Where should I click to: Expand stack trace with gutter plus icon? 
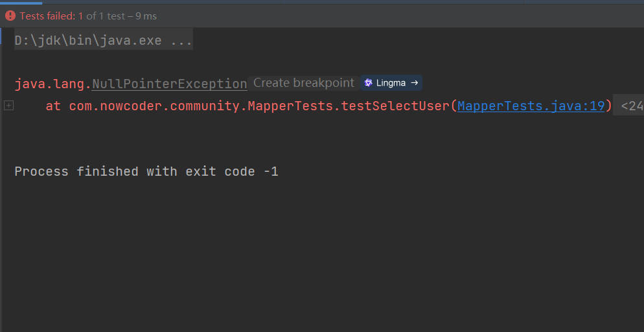[x=8, y=106]
